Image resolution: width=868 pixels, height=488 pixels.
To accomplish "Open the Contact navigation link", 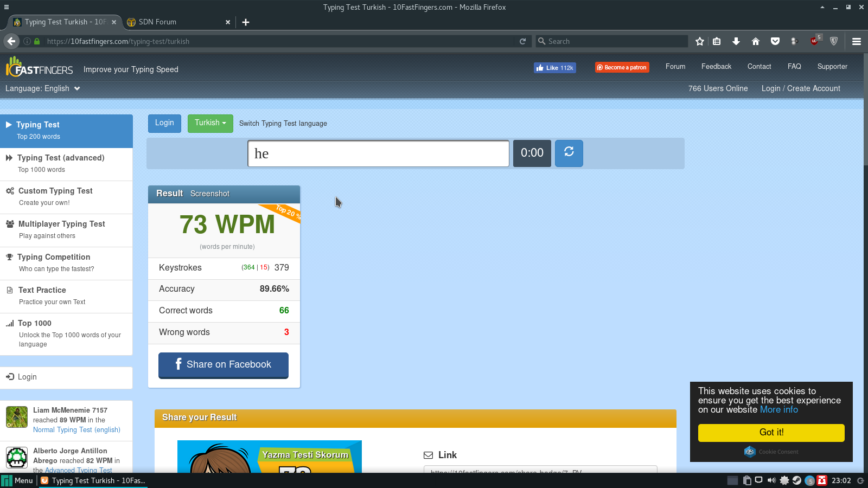I will [759, 67].
